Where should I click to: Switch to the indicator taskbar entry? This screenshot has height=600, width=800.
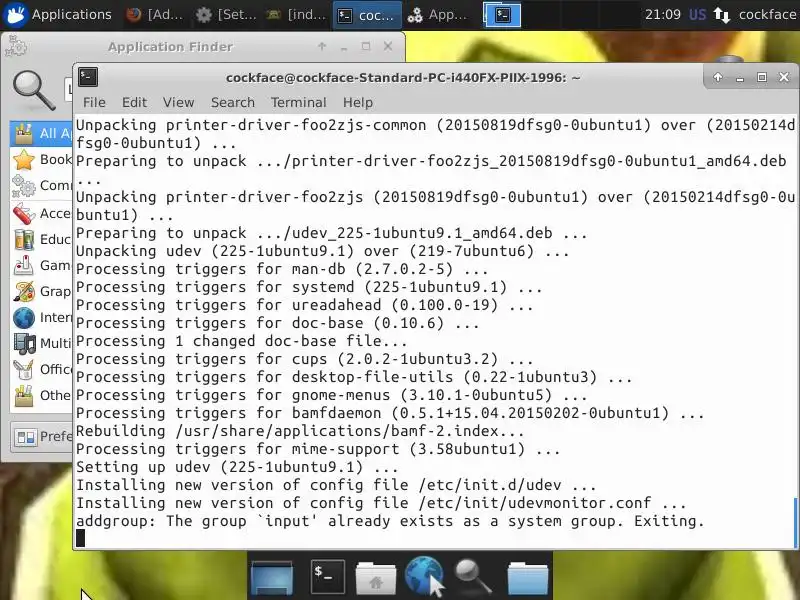click(296, 15)
